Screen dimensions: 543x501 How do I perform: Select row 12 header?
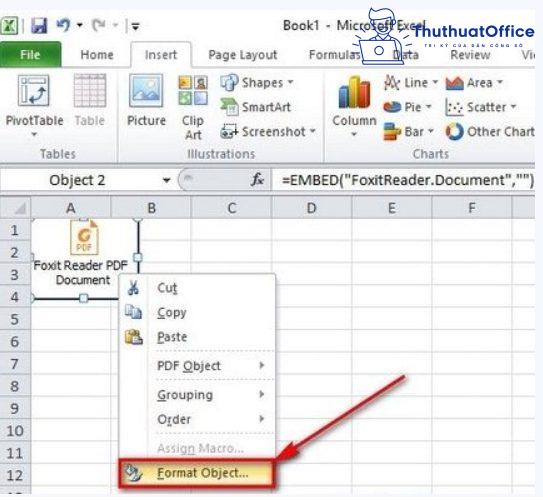coord(15,475)
